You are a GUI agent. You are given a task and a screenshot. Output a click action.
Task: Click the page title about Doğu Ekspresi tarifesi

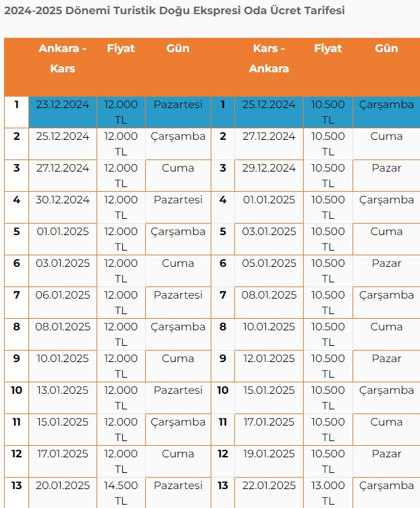coord(174,11)
